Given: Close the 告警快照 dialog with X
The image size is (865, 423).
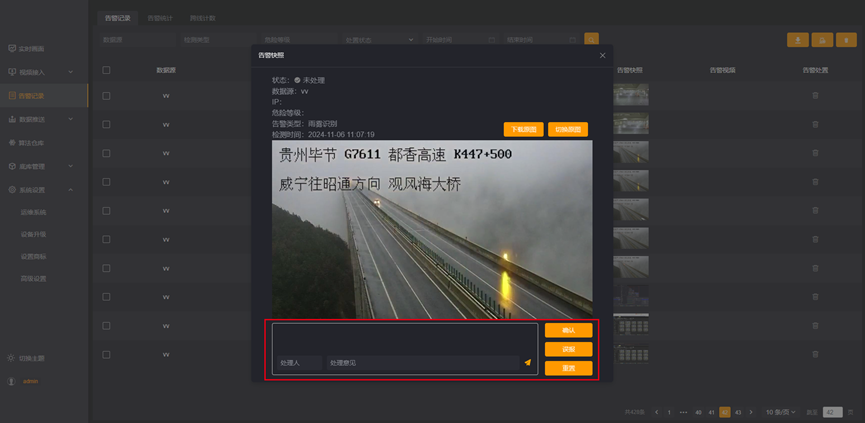Looking at the screenshot, I should coord(602,55).
